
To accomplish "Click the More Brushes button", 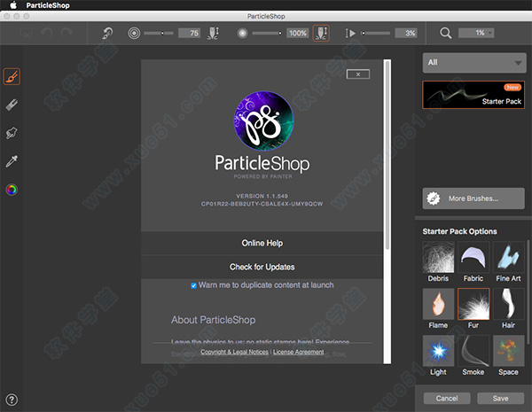I will (x=473, y=198).
